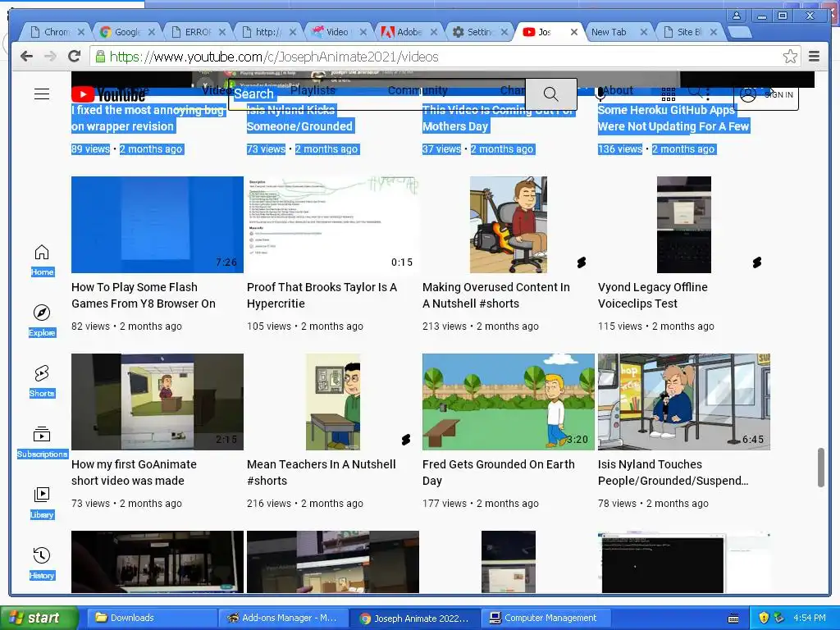The height and width of the screenshot is (630, 840).
Task: Click the page vertical scrollbar thumb
Action: [820, 467]
